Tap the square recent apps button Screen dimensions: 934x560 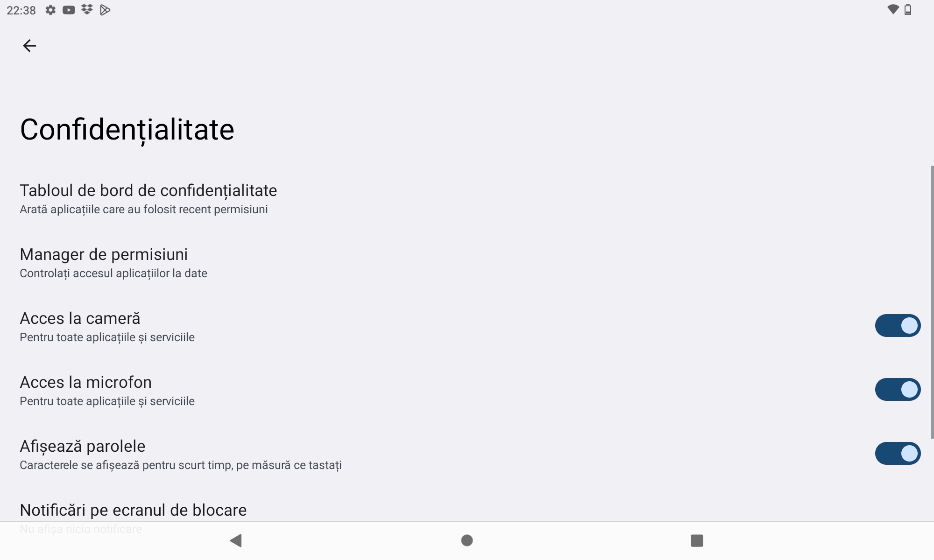(x=697, y=540)
